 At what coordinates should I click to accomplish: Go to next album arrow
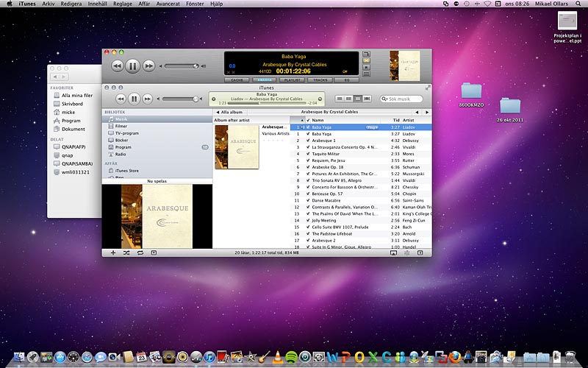click(427, 112)
